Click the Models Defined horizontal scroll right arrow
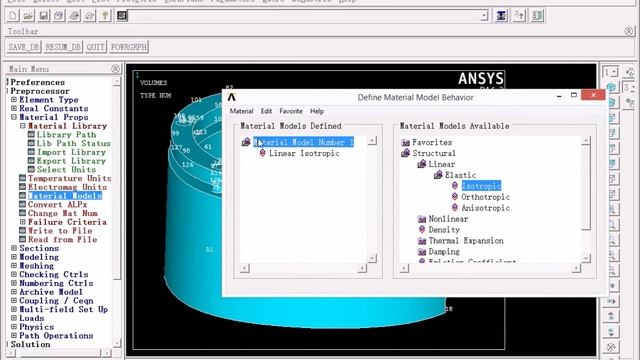This screenshot has height=360, width=640. pyautogui.click(x=362, y=268)
